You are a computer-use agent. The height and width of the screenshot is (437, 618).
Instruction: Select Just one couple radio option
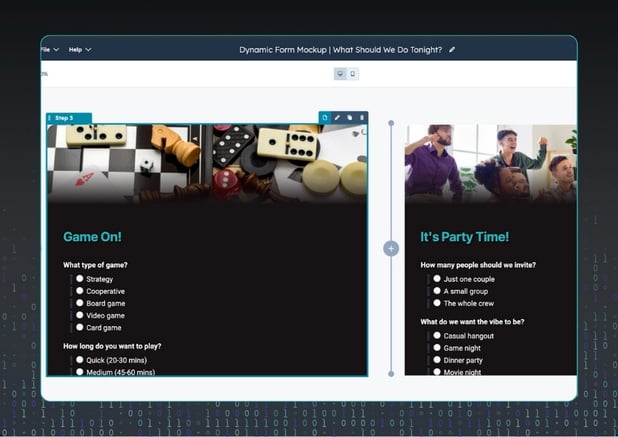coord(437,279)
